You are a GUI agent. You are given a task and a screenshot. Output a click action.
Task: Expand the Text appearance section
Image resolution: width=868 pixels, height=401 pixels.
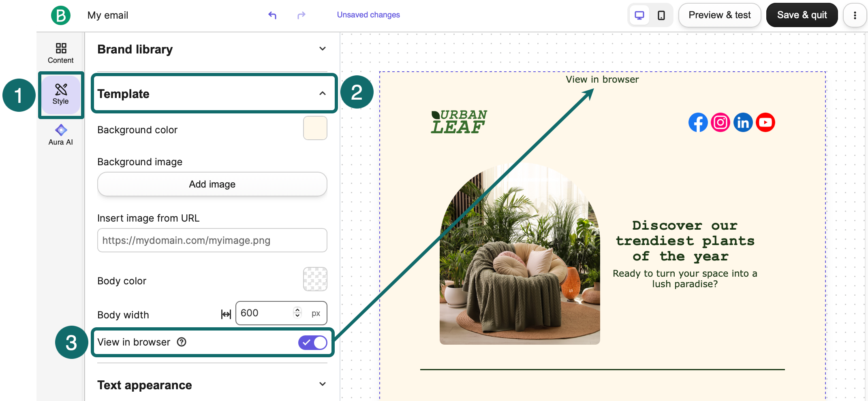click(x=322, y=384)
